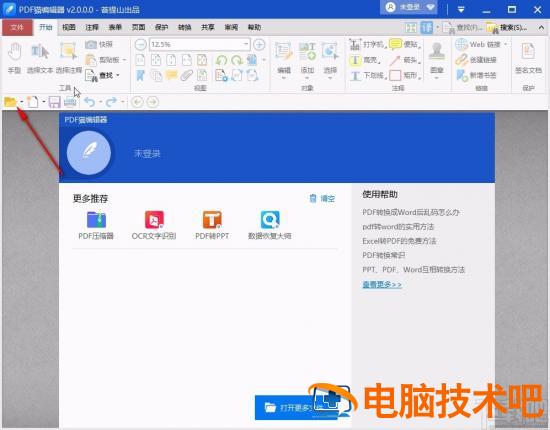The image size is (550, 430).
Task: Take a Snapshot (快照) with camera icon
Action: [x=99, y=45]
